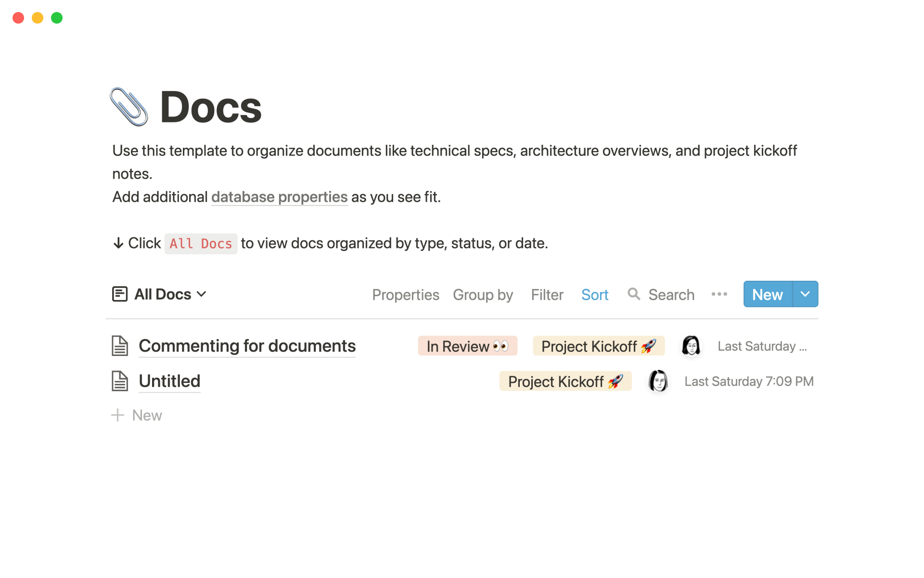Click the Search input field
Viewport: 924px width, 578px height.
671,295
